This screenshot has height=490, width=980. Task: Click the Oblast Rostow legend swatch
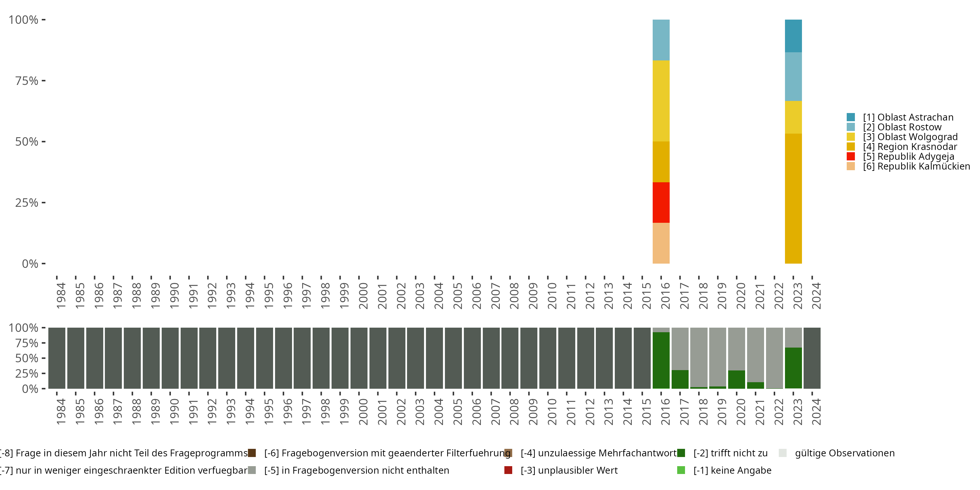[851, 127]
